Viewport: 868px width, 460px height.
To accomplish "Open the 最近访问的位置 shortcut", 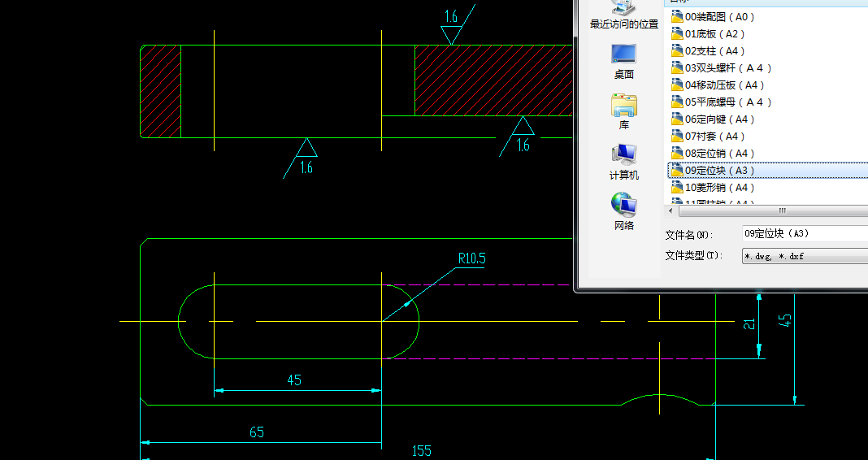I will pos(624,15).
